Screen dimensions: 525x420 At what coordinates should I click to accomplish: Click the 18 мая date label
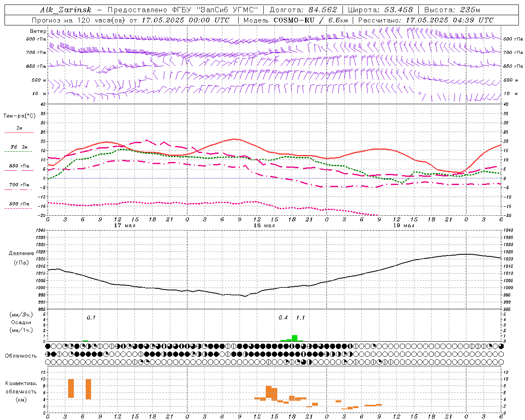pyautogui.click(x=264, y=226)
